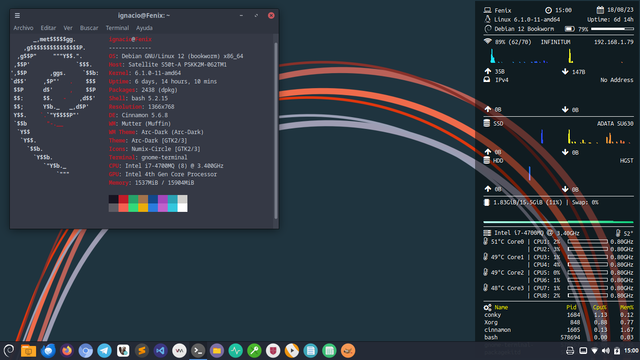This screenshot has height=360, width=640.
Task: Open the blue document app icon
Action: pos(311,351)
